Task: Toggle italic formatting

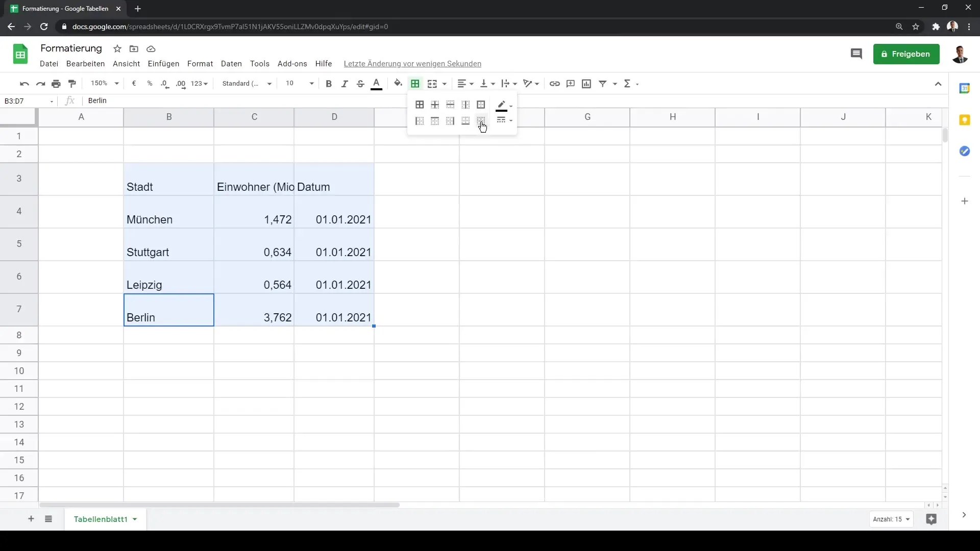Action: (345, 84)
